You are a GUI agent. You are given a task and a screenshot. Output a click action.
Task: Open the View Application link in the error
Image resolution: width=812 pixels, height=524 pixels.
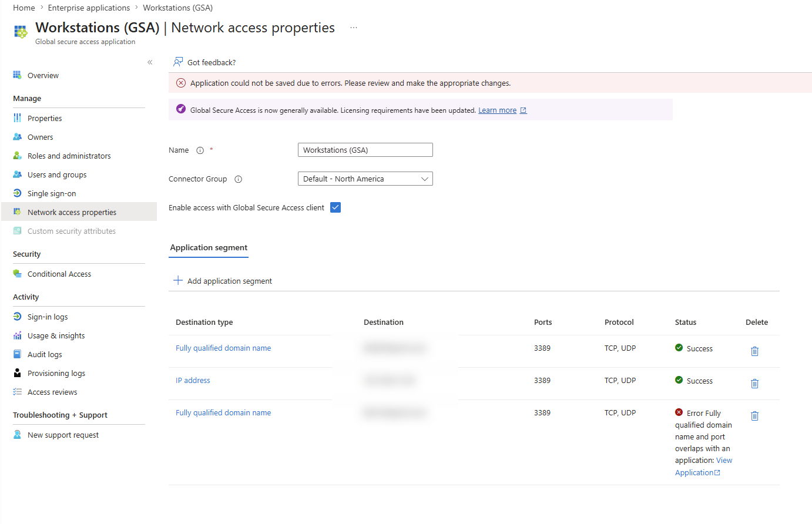(x=703, y=466)
